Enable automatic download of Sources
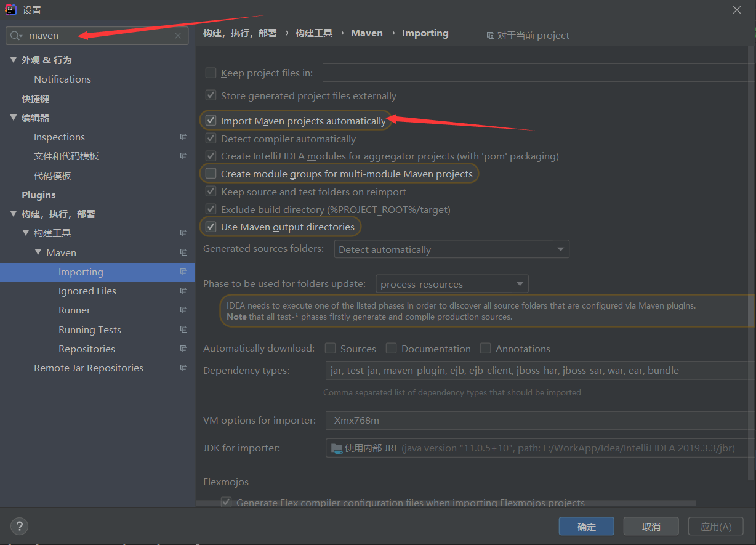The width and height of the screenshot is (756, 545). point(330,349)
